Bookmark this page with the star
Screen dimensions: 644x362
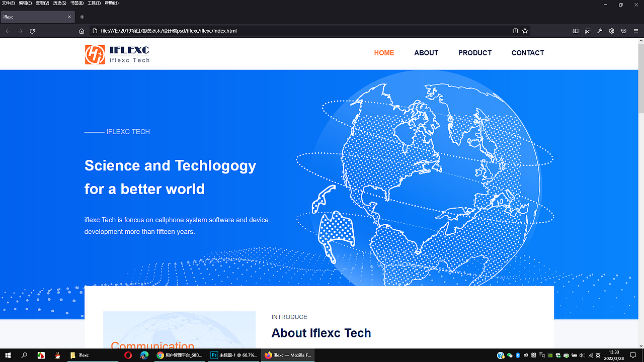[x=525, y=31]
